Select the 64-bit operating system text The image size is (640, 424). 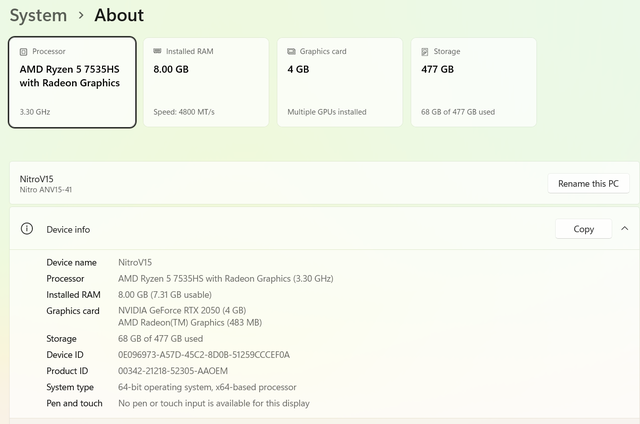207,387
